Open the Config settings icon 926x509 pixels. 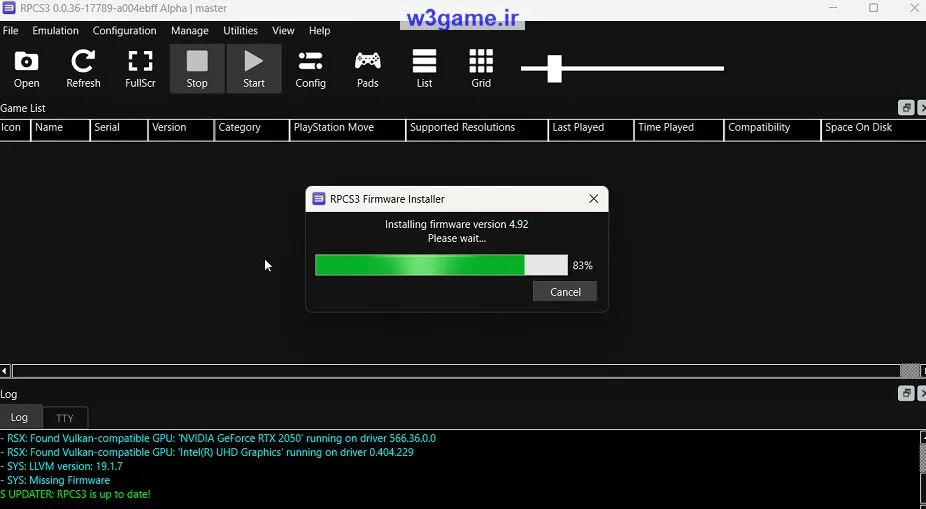(x=311, y=69)
